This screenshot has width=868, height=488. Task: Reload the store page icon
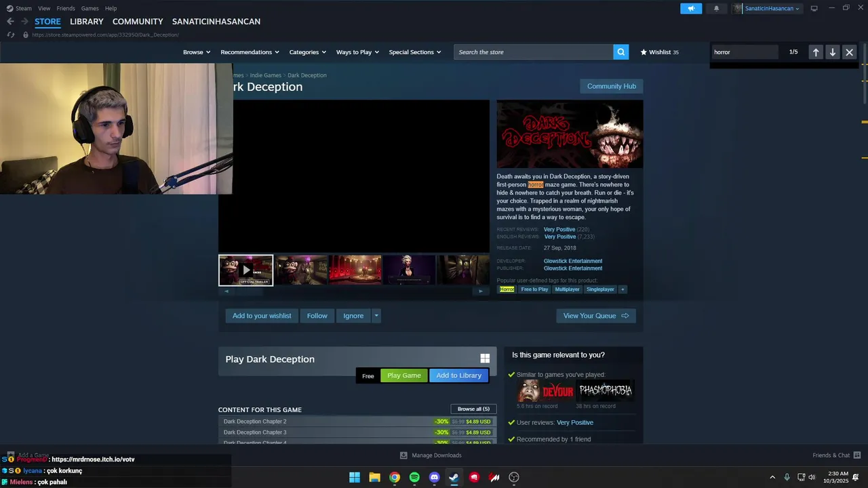click(x=10, y=35)
